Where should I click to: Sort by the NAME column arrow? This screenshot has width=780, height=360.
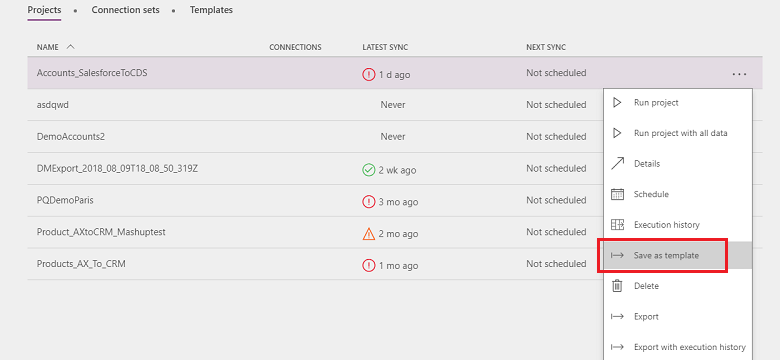click(x=70, y=47)
